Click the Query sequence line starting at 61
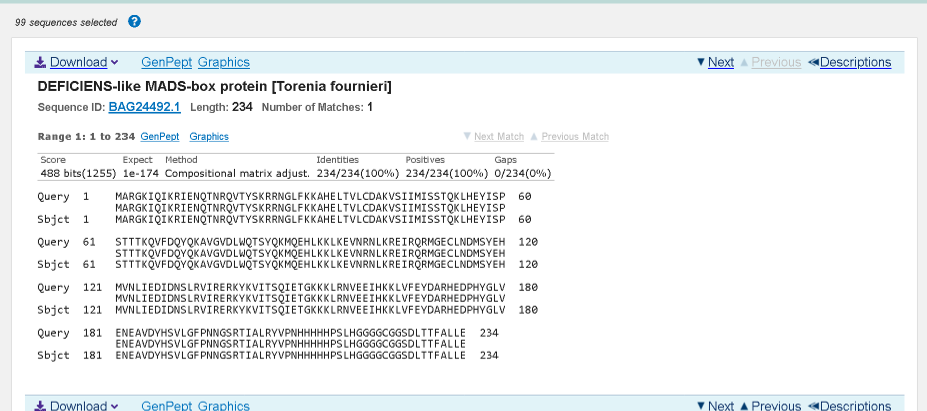The image size is (927, 411). tap(287, 242)
